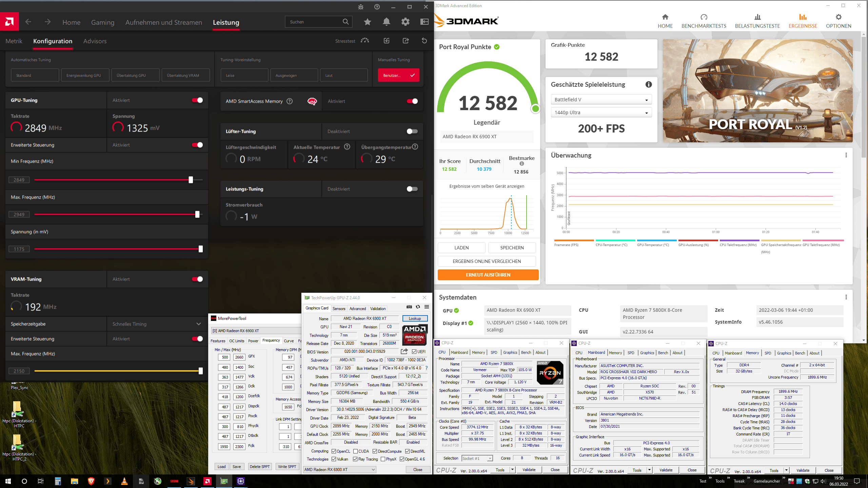This screenshot has height=488, width=868.
Task: Adjust the Min Frequenz slider handle
Action: click(191, 180)
